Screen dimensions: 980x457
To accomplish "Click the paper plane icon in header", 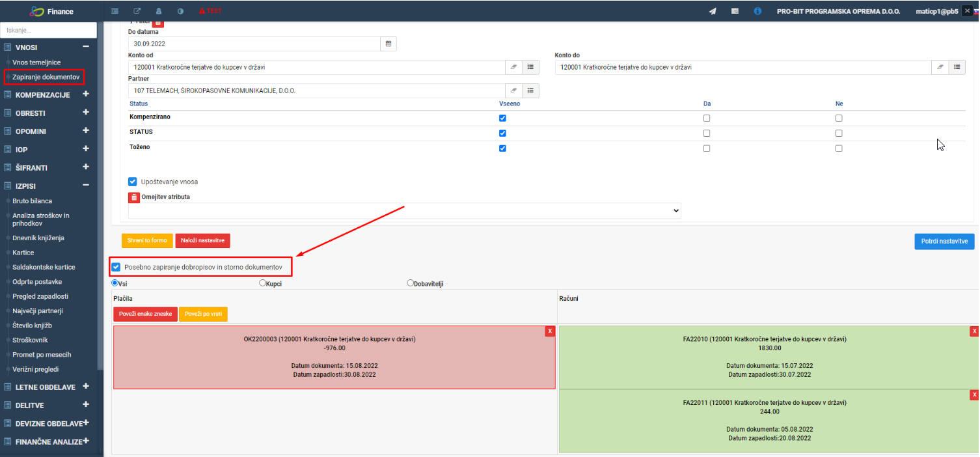I will point(713,11).
